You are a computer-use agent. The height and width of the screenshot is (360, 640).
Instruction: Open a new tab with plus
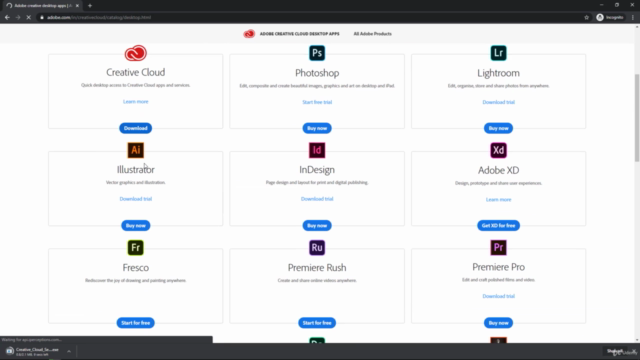click(x=90, y=6)
